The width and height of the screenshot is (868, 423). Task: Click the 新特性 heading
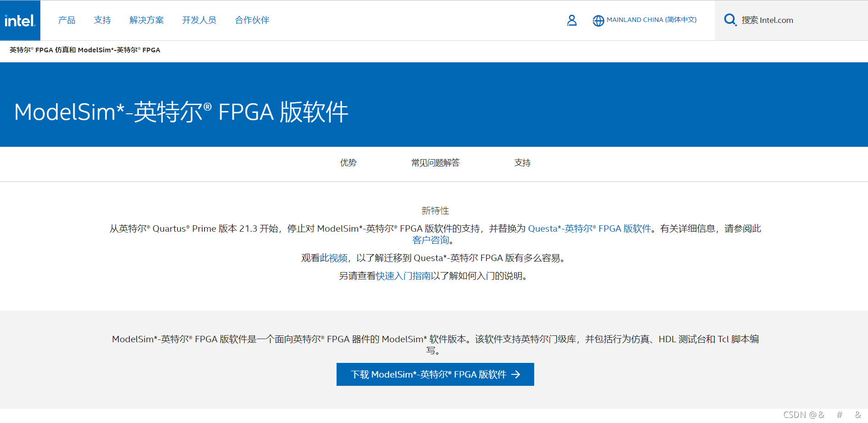click(435, 211)
